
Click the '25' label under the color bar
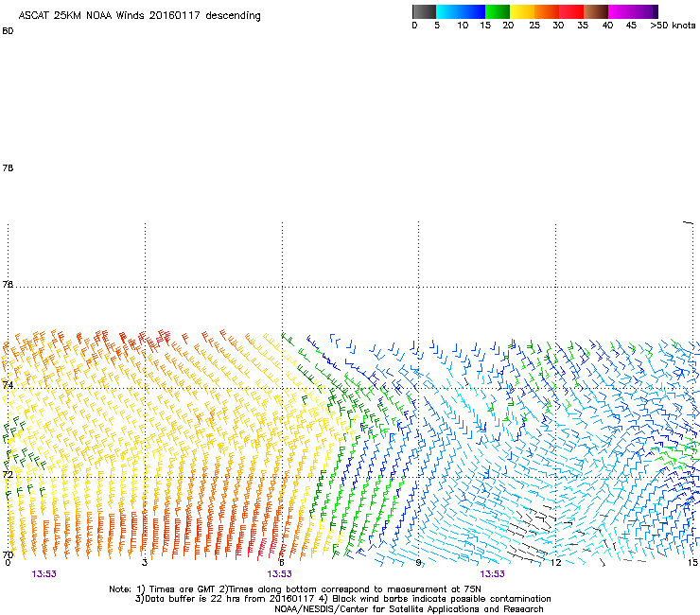(534, 26)
